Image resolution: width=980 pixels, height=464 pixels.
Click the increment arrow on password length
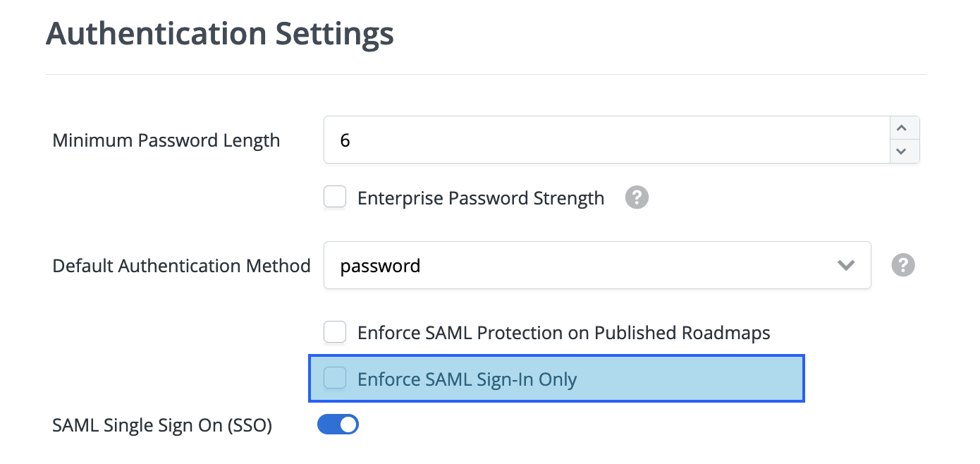(902, 128)
